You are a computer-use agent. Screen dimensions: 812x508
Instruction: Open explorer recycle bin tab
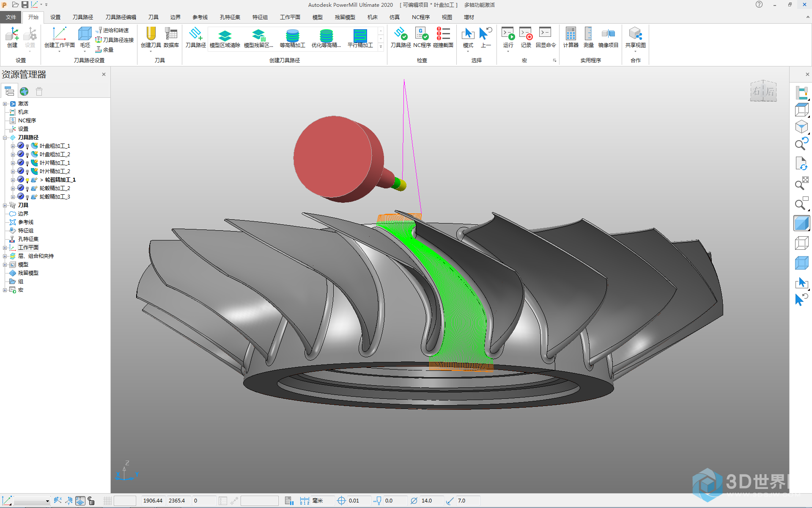tap(39, 91)
